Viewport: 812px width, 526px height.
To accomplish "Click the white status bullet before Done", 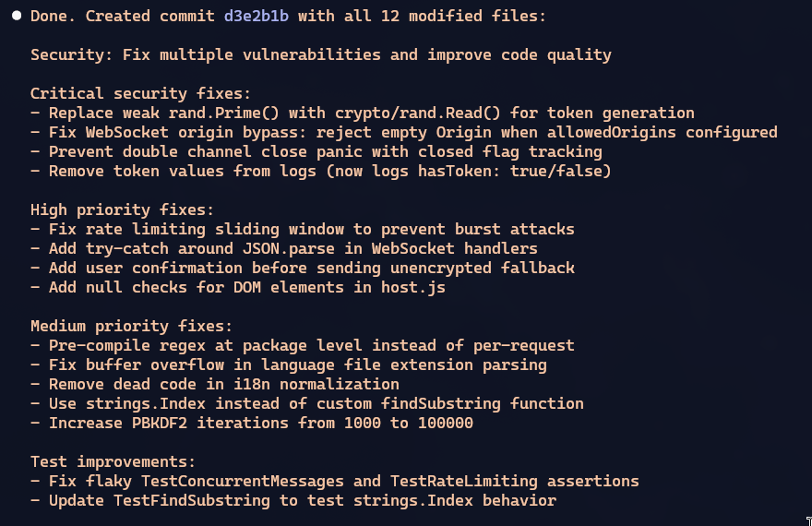I will coord(17,16).
